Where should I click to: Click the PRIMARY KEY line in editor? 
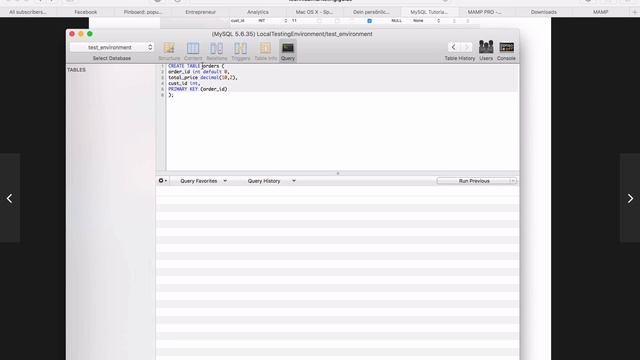[x=198, y=89]
